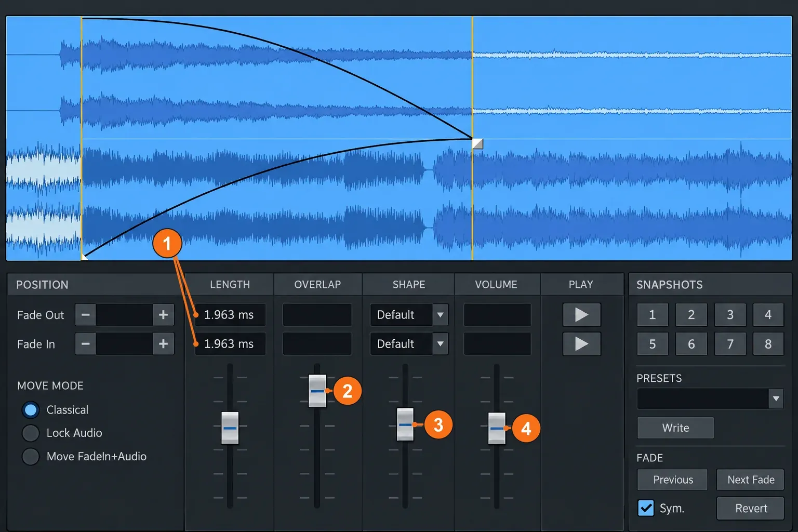Image resolution: width=798 pixels, height=532 pixels.
Task: Click the Fade Out plus button
Action: [163, 315]
